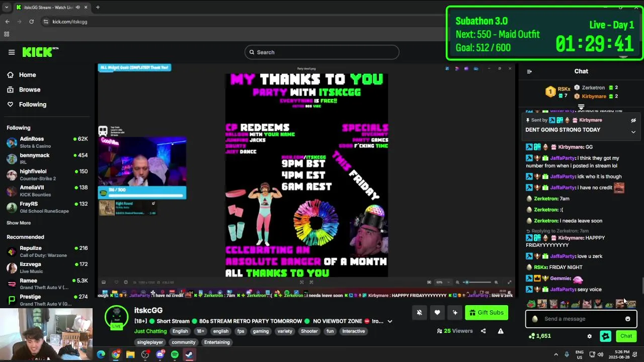The height and width of the screenshot is (362, 644).
Task: Select the fps tag
Action: point(240,331)
